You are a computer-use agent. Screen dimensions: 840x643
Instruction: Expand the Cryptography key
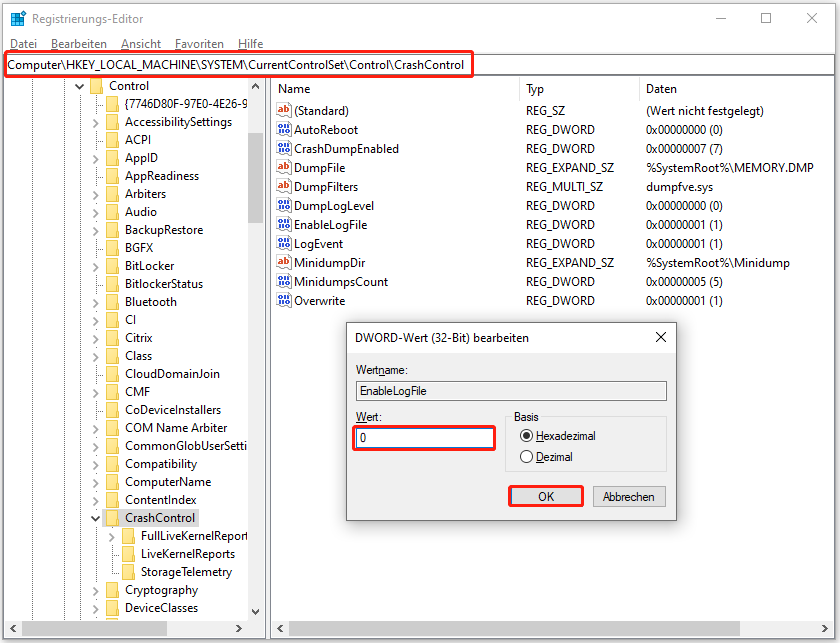click(x=96, y=590)
